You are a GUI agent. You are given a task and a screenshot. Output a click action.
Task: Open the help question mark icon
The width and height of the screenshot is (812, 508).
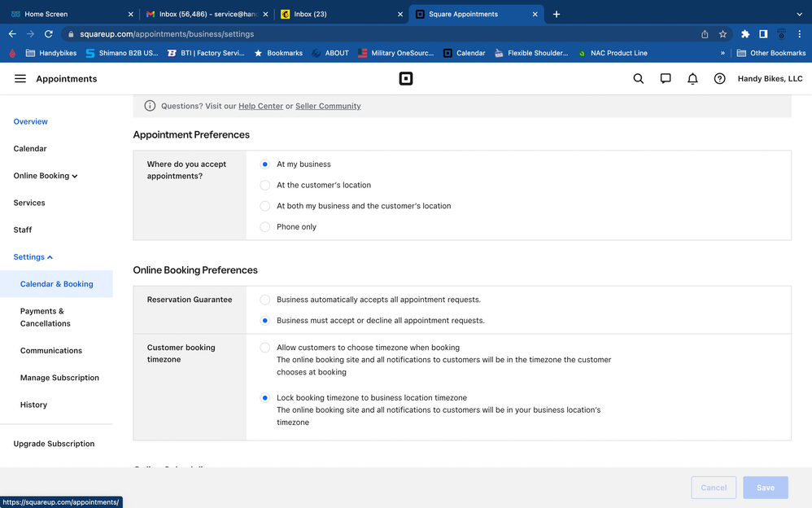pos(719,79)
